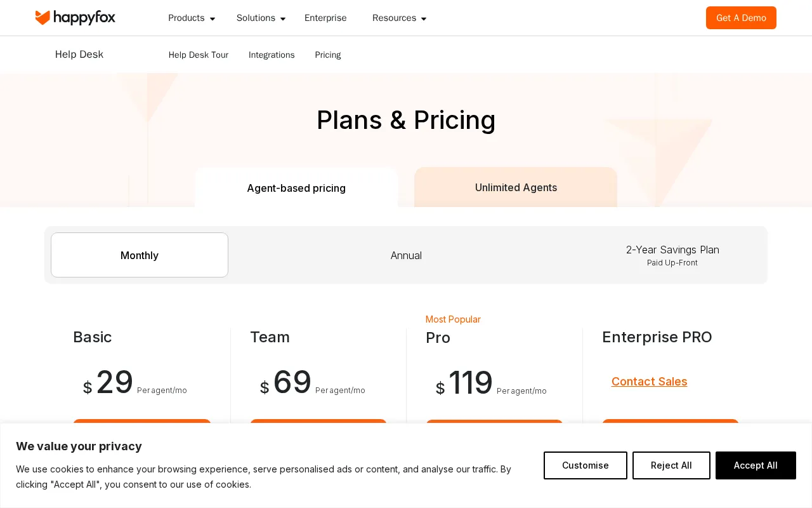Viewport: 812px width, 508px height.
Task: Click the Contact Sales link
Action: [649, 382]
